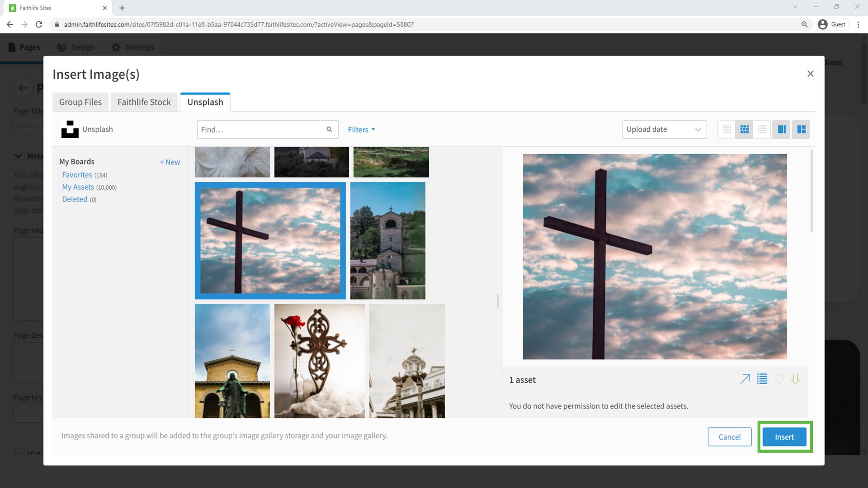This screenshot has width=868, height=488.
Task: Click the My Boards heading
Action: pyautogui.click(x=77, y=162)
